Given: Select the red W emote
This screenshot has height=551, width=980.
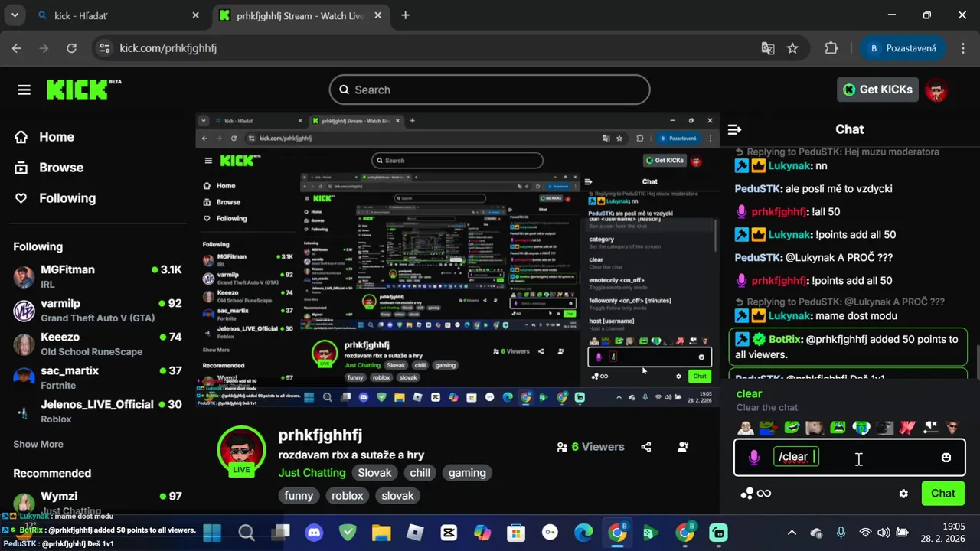Looking at the screenshot, I should pos(907,427).
